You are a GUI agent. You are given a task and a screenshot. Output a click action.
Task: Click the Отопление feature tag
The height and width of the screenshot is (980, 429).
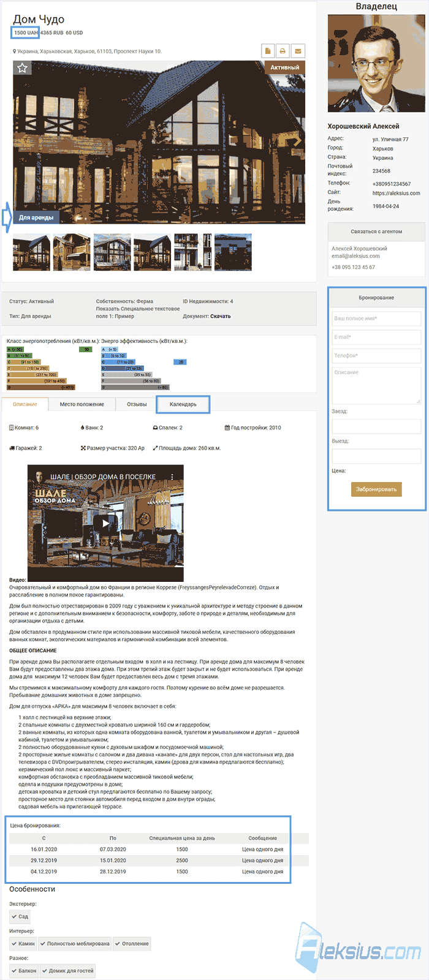click(132, 943)
